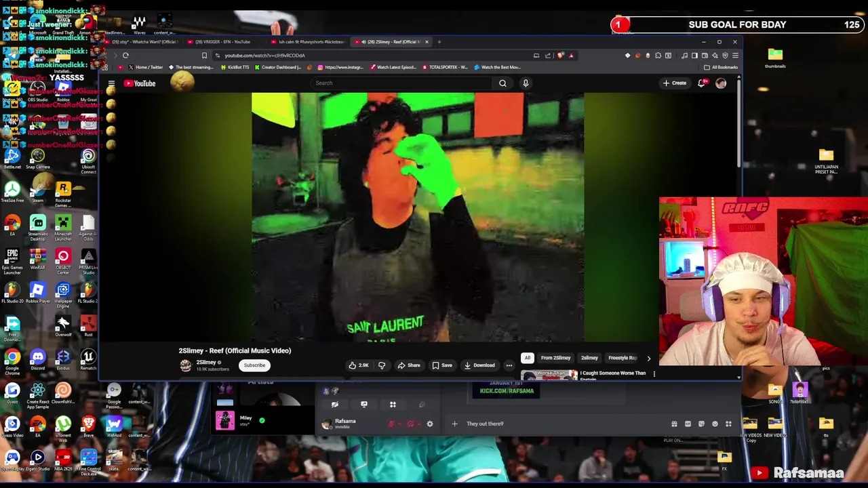The image size is (868, 488).
Task: Open WinRAR desktop shortcut
Action: pyautogui.click(x=37, y=258)
